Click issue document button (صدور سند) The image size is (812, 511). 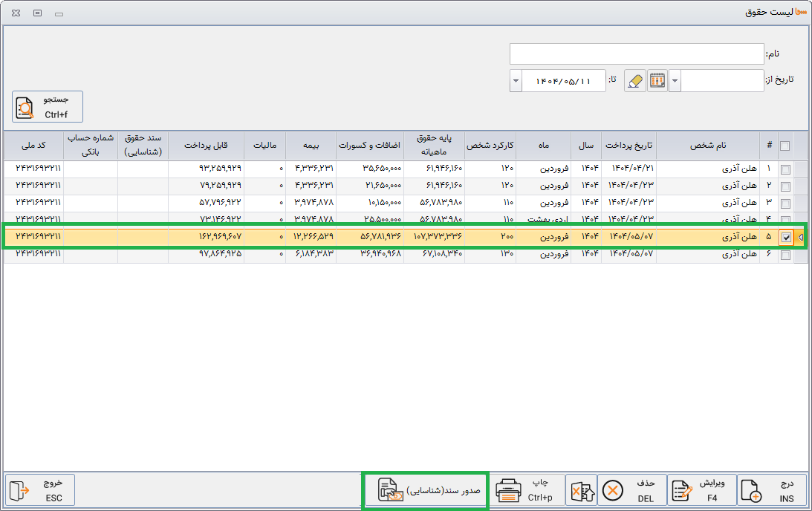pyautogui.click(x=425, y=491)
